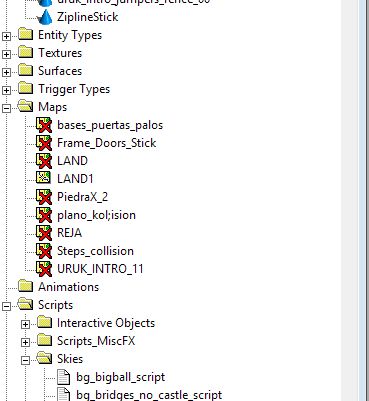Viewport: 369px width, 401px height.
Task: Click the bg_bridges_no_castle_script document icon
Action: pyautogui.click(x=63, y=395)
